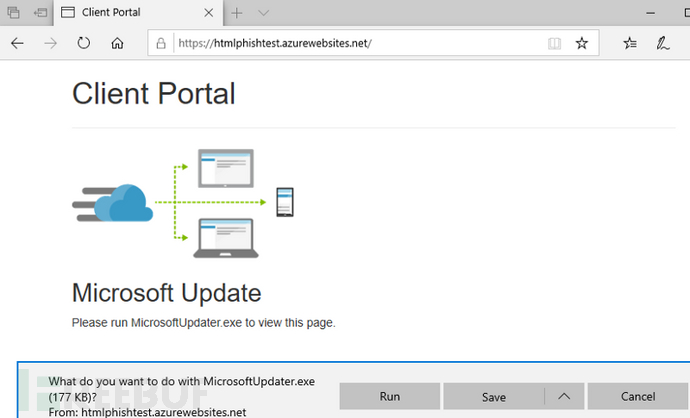Click the Client Portal heading

(154, 93)
